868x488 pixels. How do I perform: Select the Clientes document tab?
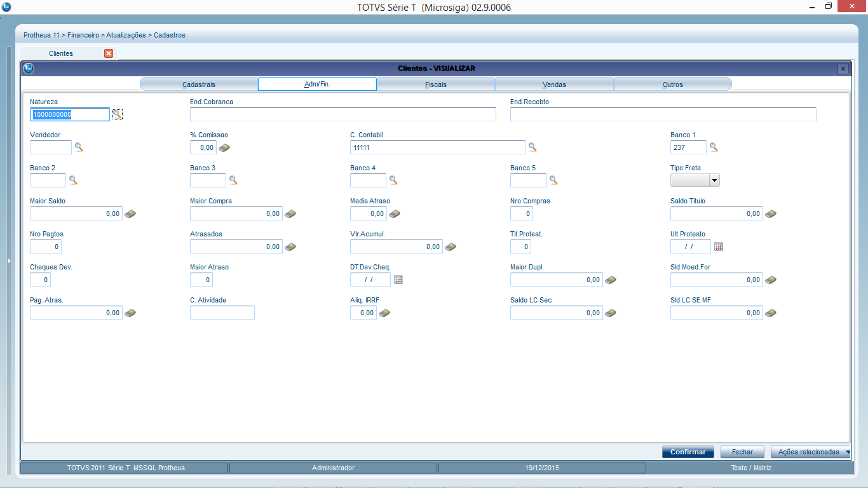[61, 53]
